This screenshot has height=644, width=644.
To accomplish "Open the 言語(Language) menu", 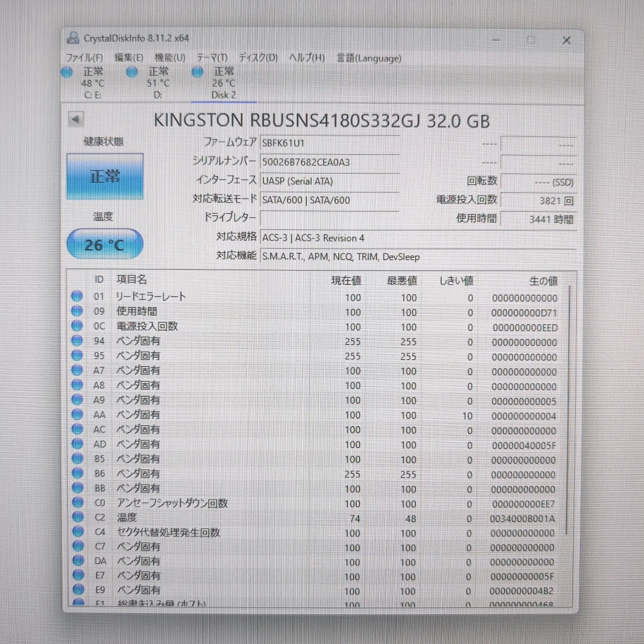I will tap(369, 58).
